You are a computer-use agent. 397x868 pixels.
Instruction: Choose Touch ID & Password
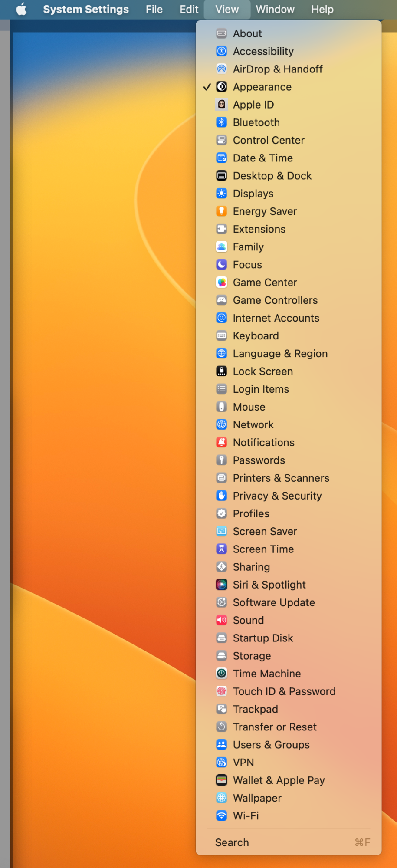coord(289,692)
